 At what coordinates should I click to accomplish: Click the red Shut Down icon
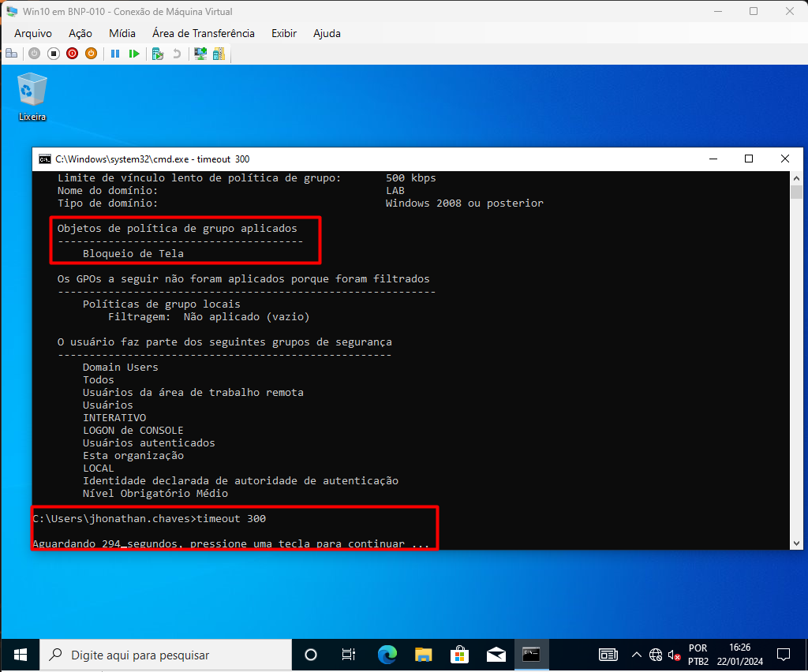coord(72,54)
